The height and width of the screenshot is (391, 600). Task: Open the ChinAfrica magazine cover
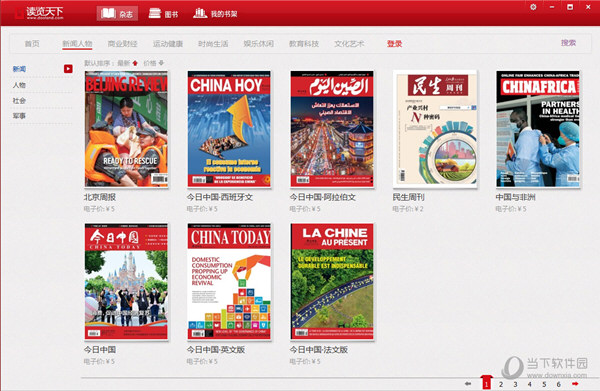click(x=538, y=129)
